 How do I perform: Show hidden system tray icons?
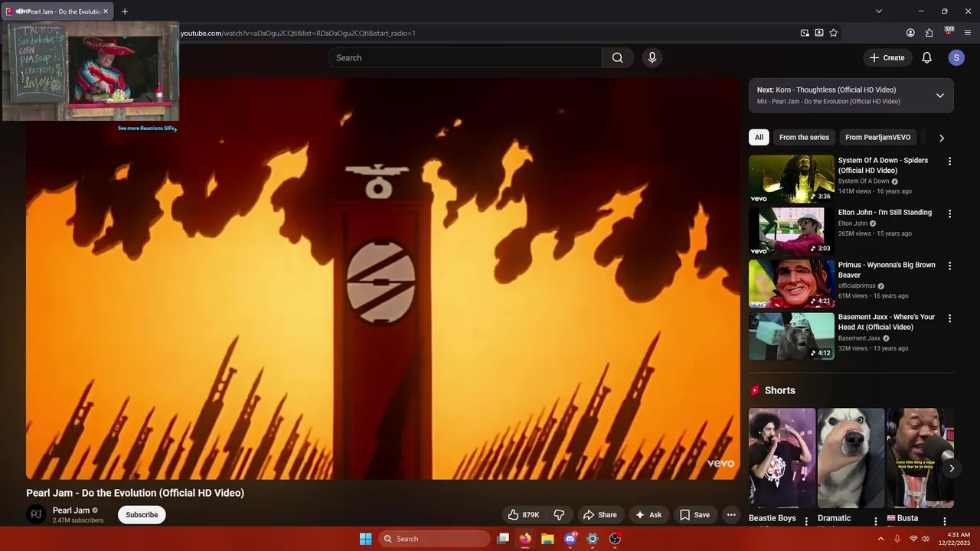tap(880, 539)
